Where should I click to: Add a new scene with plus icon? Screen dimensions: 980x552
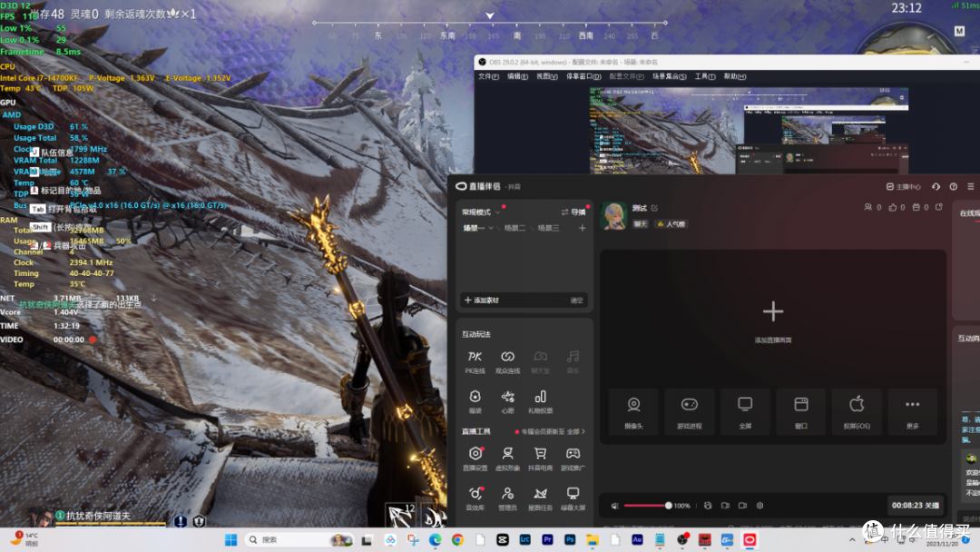(582, 228)
